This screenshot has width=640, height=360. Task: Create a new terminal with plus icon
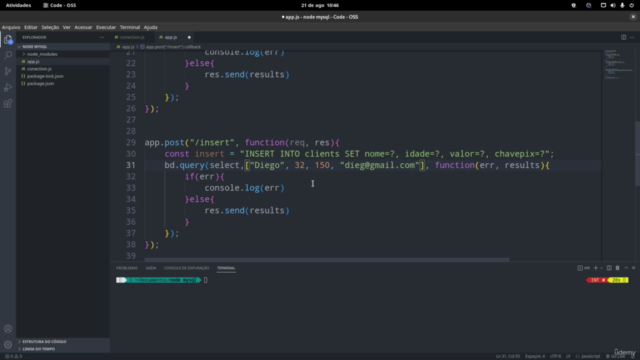pyautogui.click(x=596, y=268)
